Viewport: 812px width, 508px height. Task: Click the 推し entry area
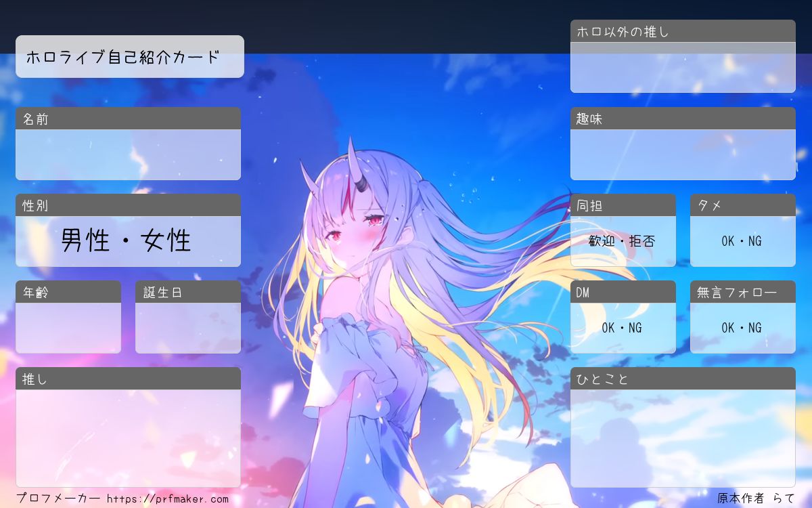[x=128, y=438]
